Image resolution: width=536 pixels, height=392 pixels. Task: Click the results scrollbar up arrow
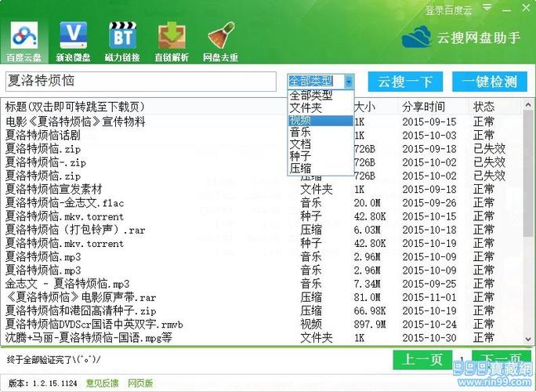(x=528, y=105)
